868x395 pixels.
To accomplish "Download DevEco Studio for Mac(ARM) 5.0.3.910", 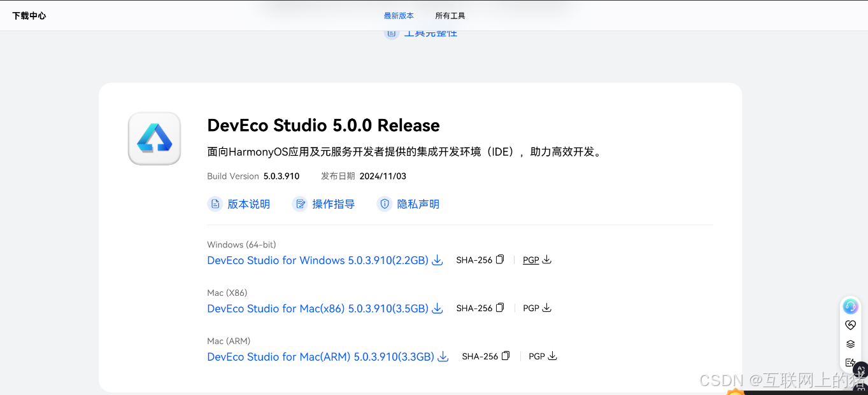I will coord(320,357).
